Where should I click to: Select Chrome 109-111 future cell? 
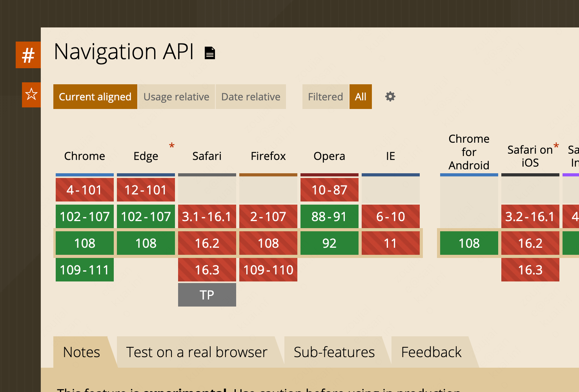(85, 270)
